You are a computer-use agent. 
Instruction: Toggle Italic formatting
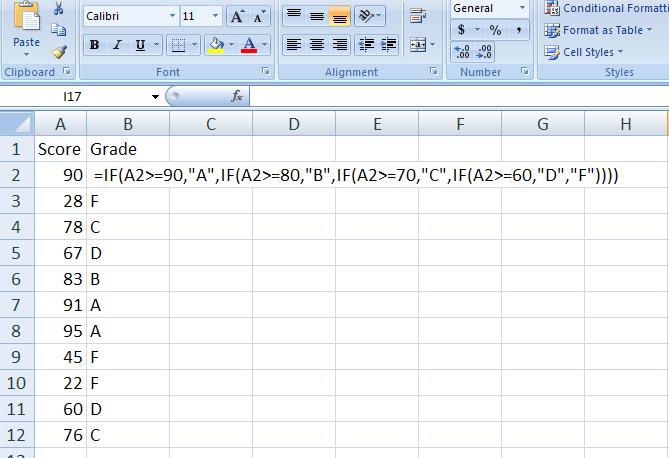tap(117, 45)
